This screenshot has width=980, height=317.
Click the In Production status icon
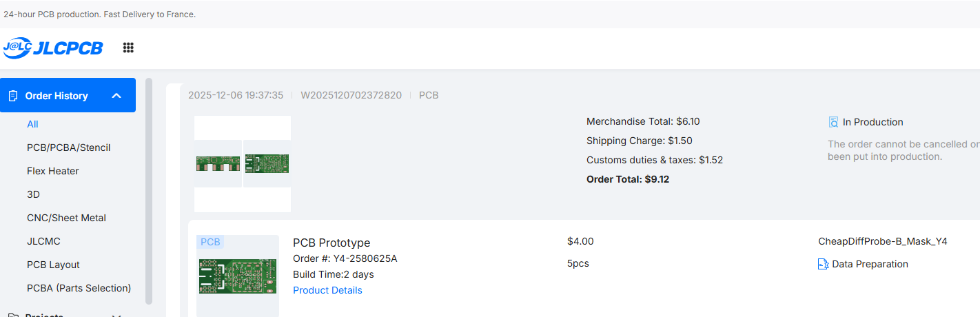[833, 122]
